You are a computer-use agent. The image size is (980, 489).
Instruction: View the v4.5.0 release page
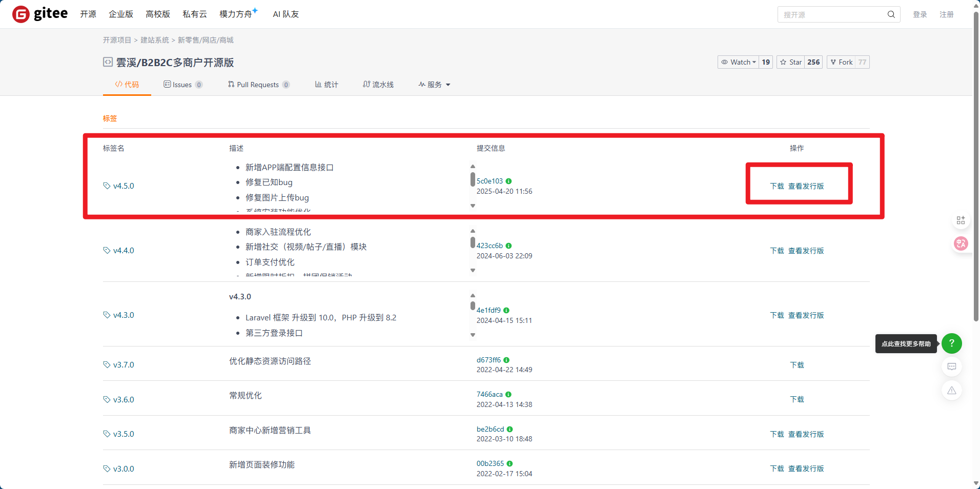pos(806,186)
